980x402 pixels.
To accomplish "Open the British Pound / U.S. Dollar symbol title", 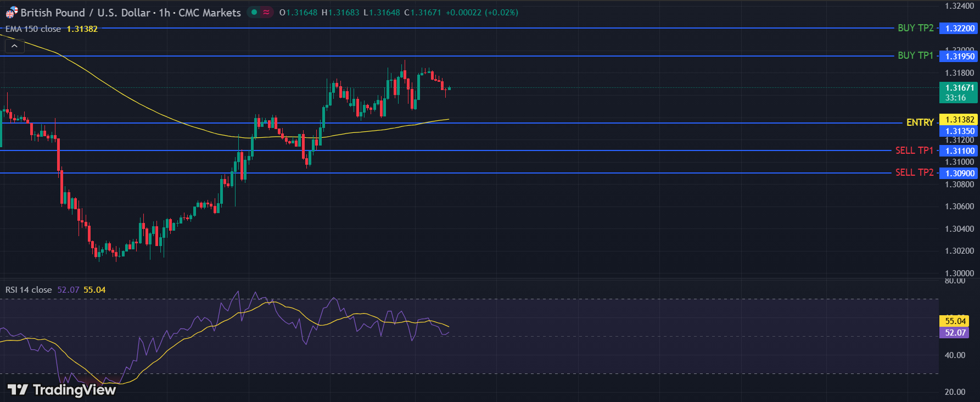I will click(x=131, y=13).
